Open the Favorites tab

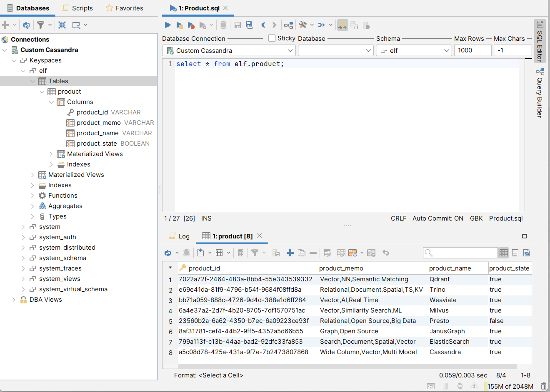[124, 8]
